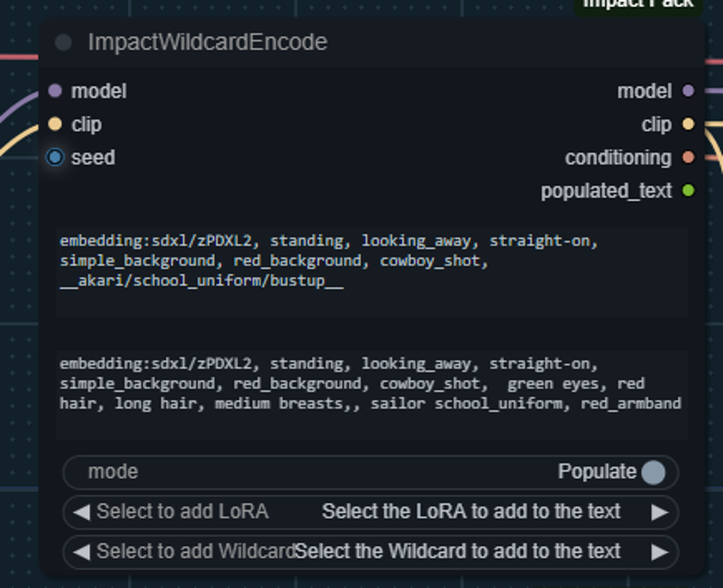Image resolution: width=723 pixels, height=588 pixels.
Task: Click the clip output socket dot
Action: [x=688, y=124]
